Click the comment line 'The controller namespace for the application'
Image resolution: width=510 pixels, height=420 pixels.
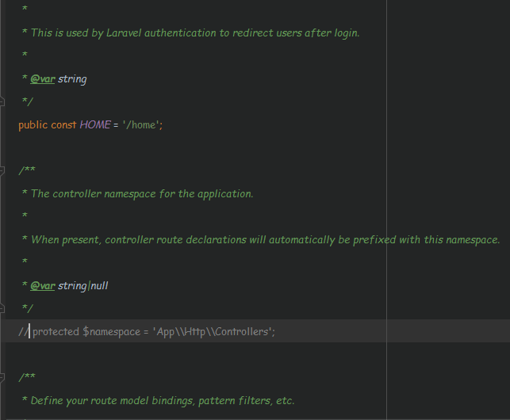[x=143, y=193]
